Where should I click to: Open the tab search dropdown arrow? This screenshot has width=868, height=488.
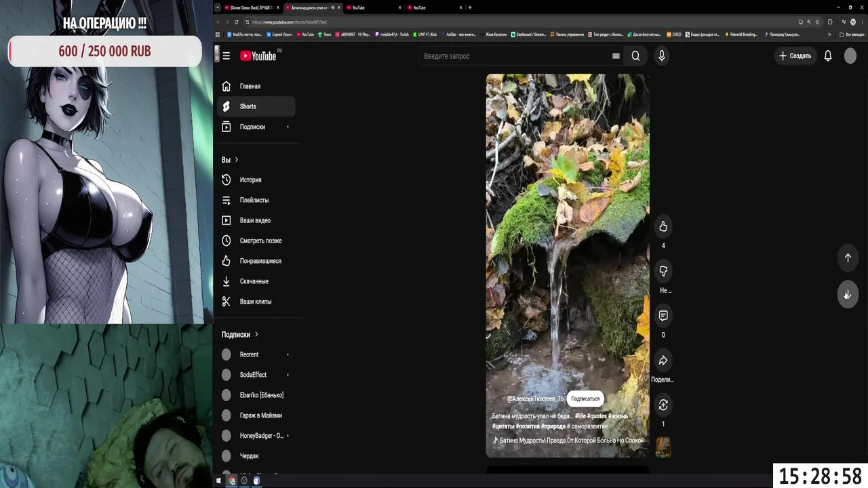[217, 7]
